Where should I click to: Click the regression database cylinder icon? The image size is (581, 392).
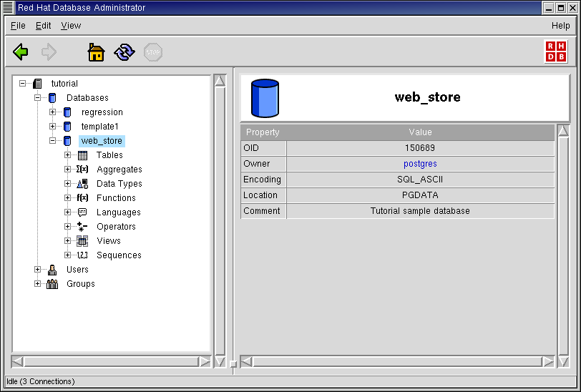tap(67, 112)
